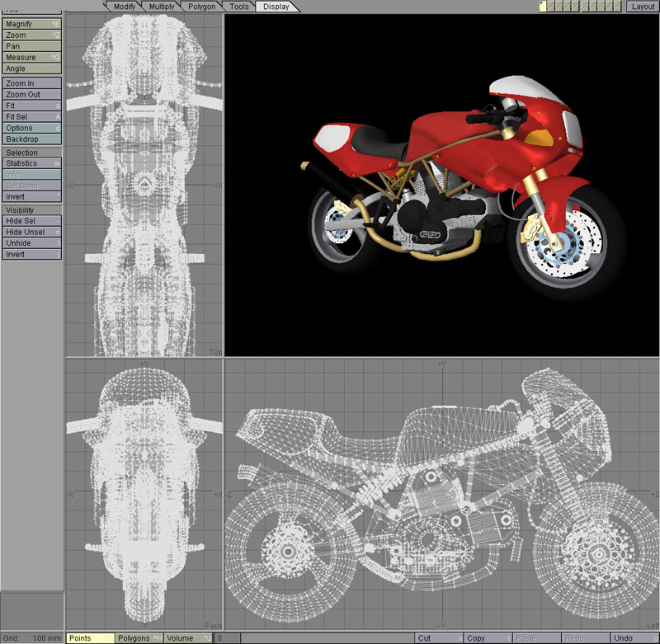The height and width of the screenshot is (644, 660).
Task: Switch to Points selection mode
Action: click(x=90, y=638)
